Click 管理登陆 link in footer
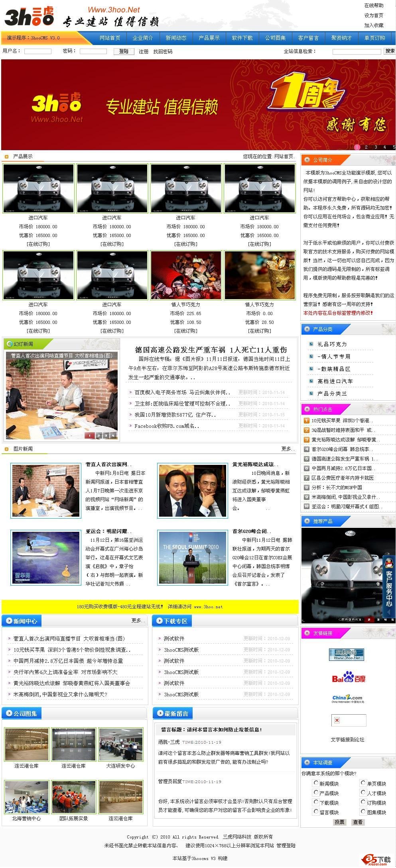 click(x=286, y=845)
